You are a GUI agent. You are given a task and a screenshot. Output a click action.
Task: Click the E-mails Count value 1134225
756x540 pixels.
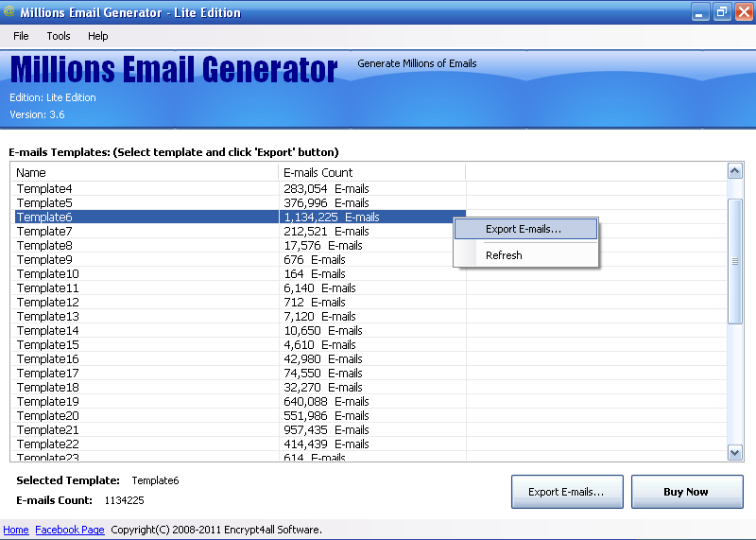click(125, 500)
